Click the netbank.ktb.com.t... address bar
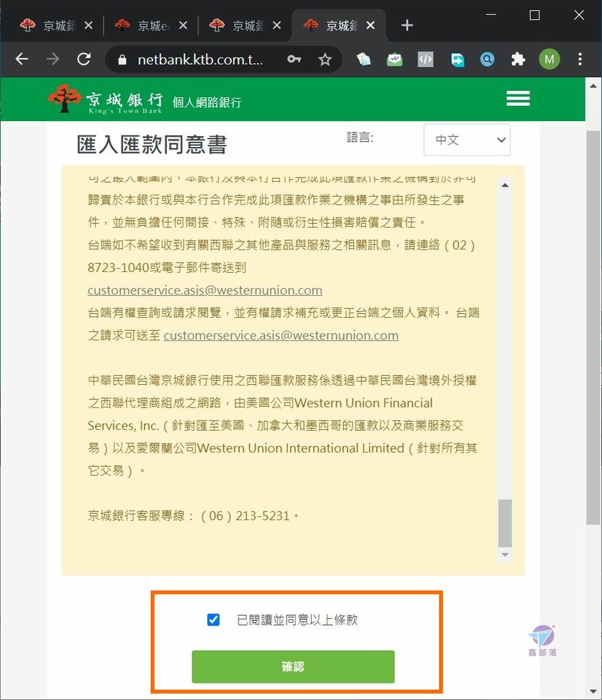Viewport: 602px width, 700px height. (200, 59)
